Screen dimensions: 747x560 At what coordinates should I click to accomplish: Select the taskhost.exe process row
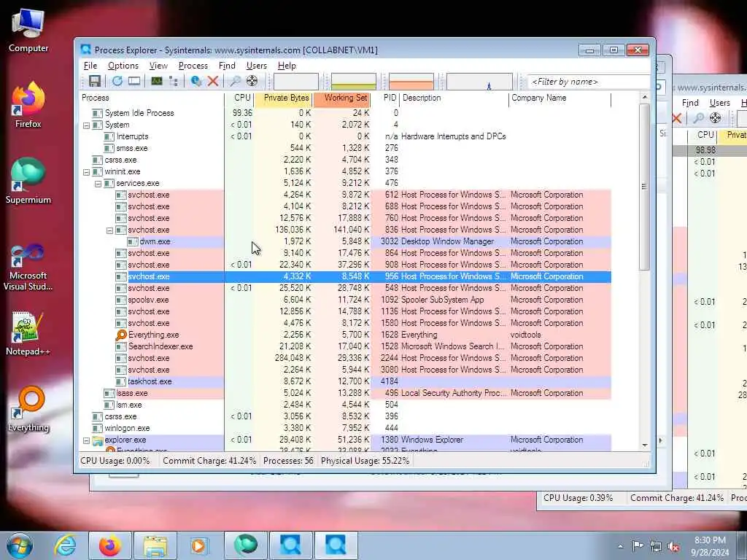[346, 382]
